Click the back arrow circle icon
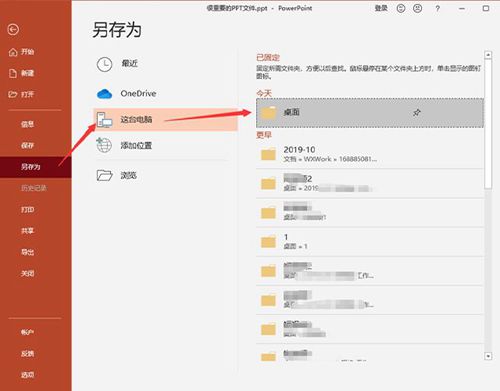 (x=13, y=30)
